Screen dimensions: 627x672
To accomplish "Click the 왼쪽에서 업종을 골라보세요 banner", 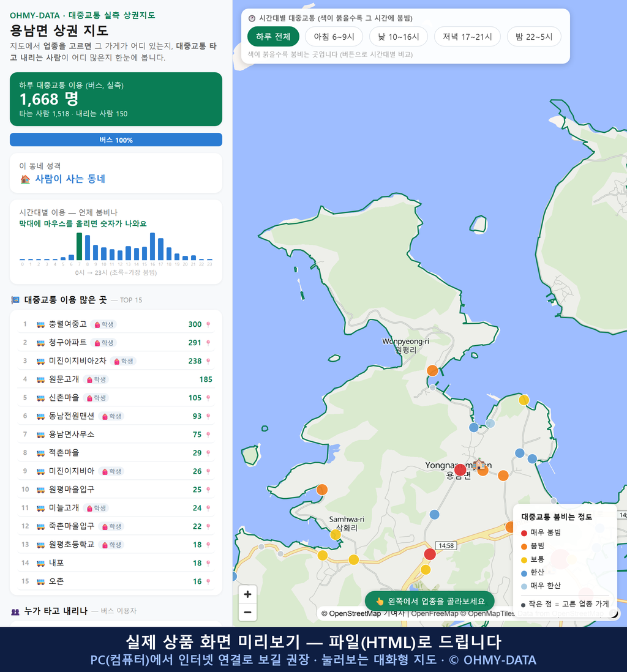I will tap(429, 601).
